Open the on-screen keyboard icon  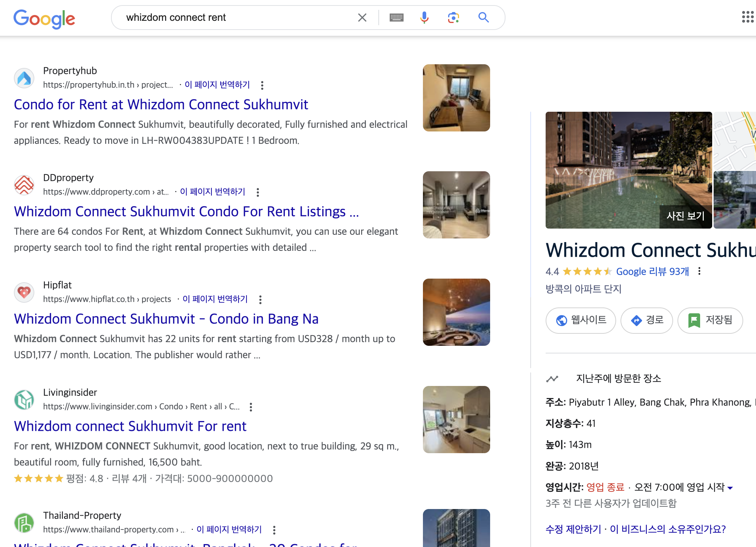(x=396, y=18)
